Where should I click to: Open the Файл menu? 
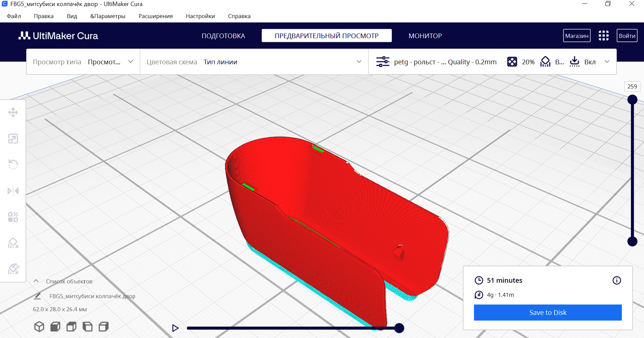14,16
